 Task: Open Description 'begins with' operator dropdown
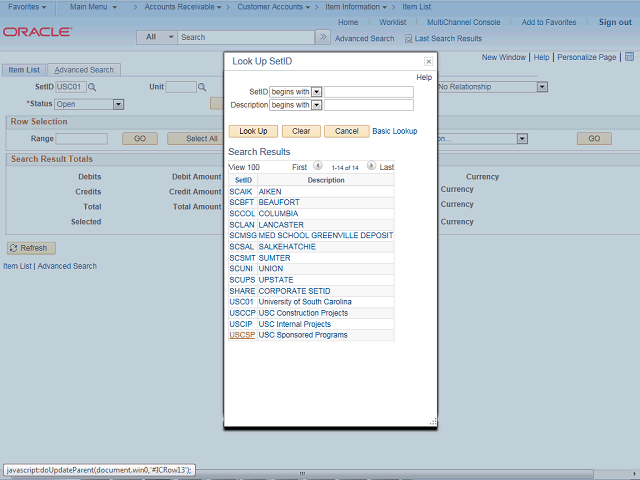(316, 105)
